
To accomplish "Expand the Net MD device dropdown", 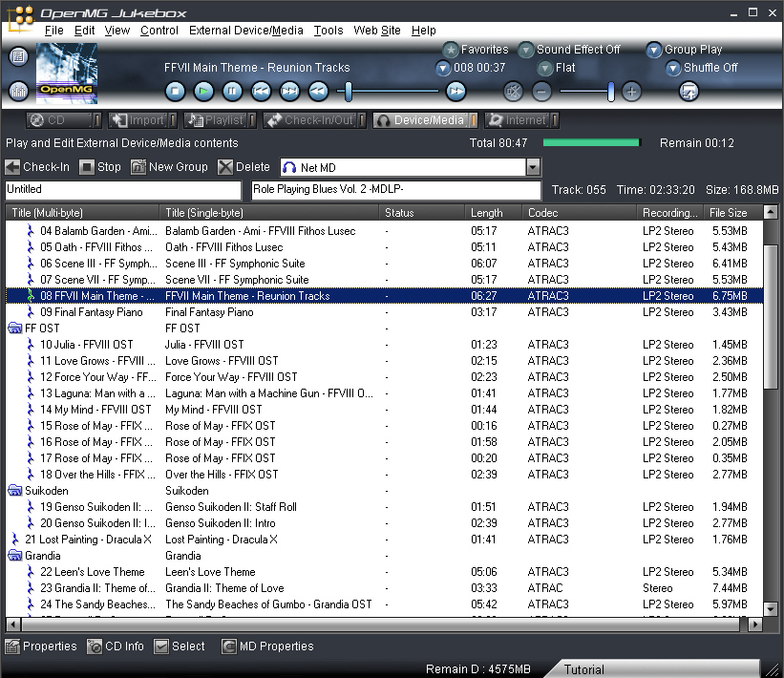I will (534, 167).
